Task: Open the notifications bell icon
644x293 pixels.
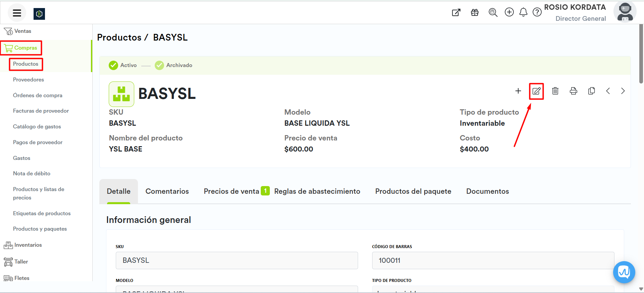Action: (x=523, y=12)
